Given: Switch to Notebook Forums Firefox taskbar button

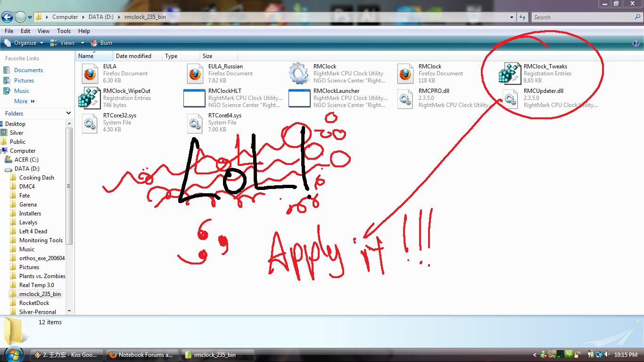Looking at the screenshot, I should (x=142, y=355).
